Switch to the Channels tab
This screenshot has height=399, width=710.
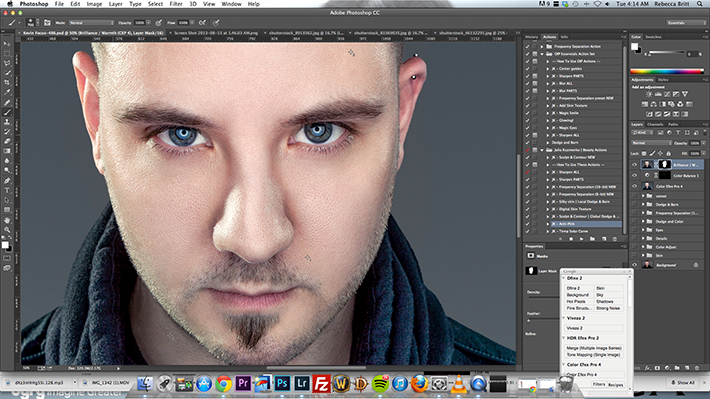[655, 124]
